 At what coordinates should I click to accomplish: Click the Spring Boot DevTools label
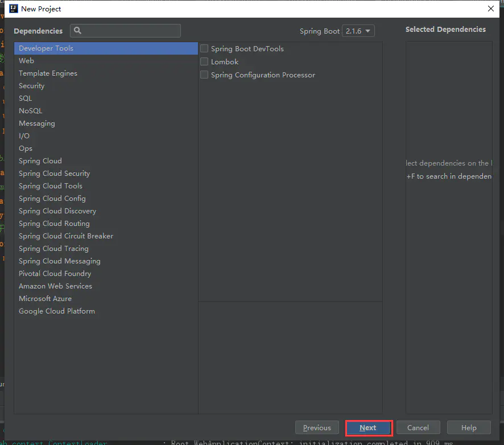point(247,49)
